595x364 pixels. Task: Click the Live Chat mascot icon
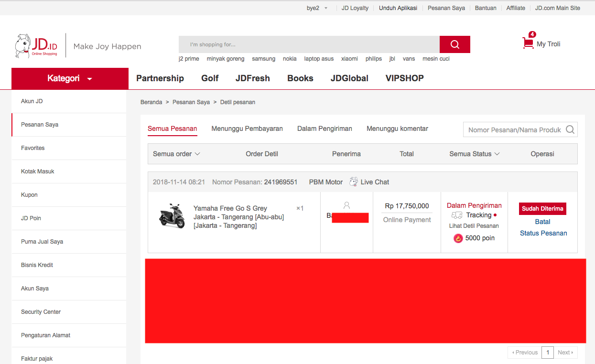point(354,182)
